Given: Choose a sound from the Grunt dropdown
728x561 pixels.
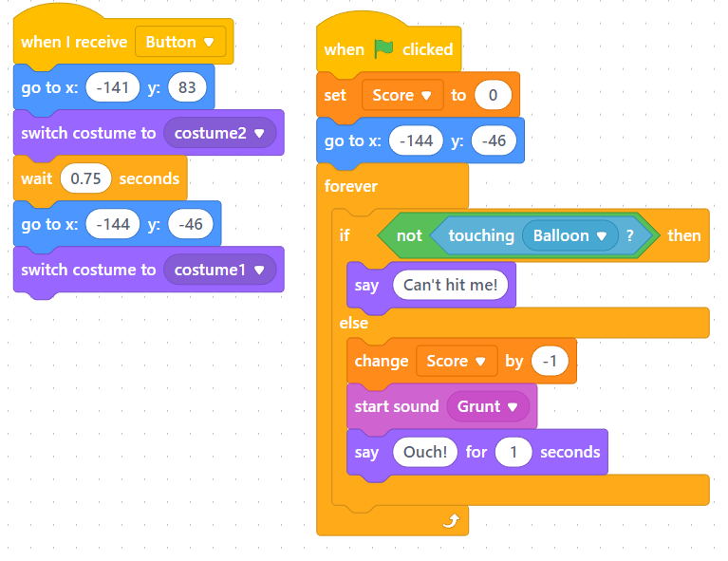Looking at the screenshot, I should [x=488, y=406].
